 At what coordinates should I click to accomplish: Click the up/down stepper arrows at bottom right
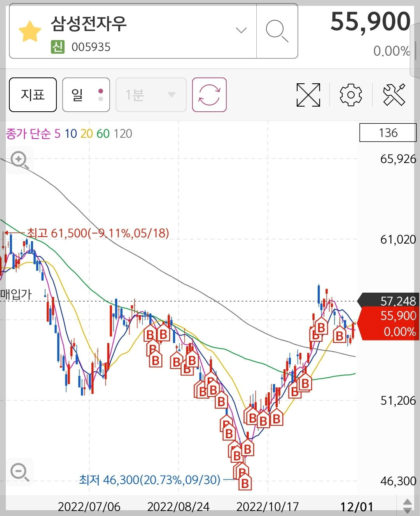pos(408,506)
